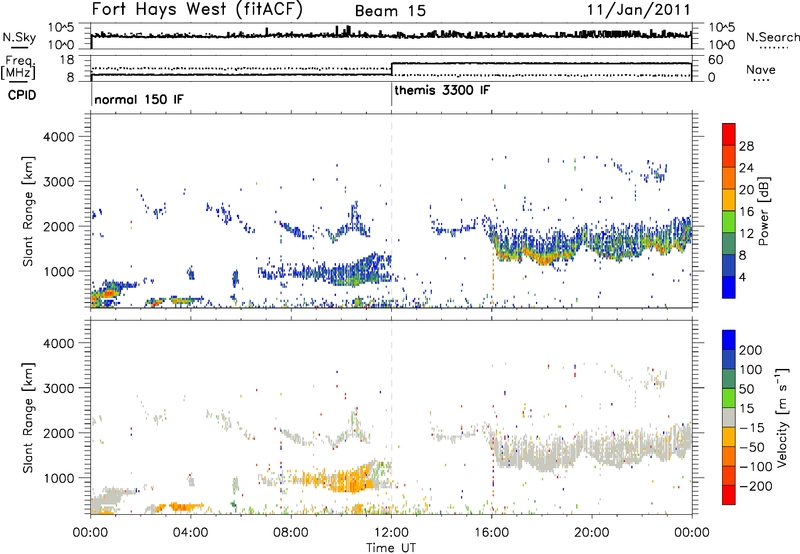Click the "04:00" time tick label
Image resolution: width=800 pixels, height=554 pixels.
click(x=190, y=533)
